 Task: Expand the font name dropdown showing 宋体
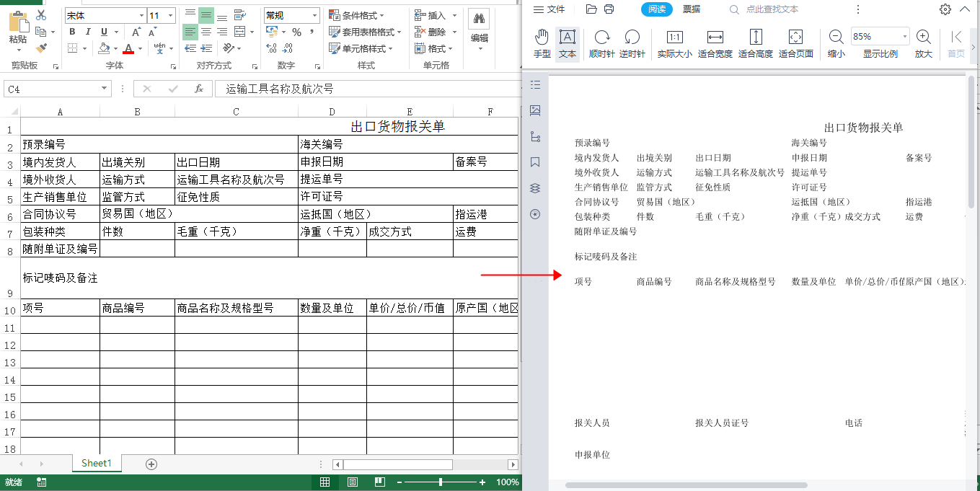pos(141,15)
